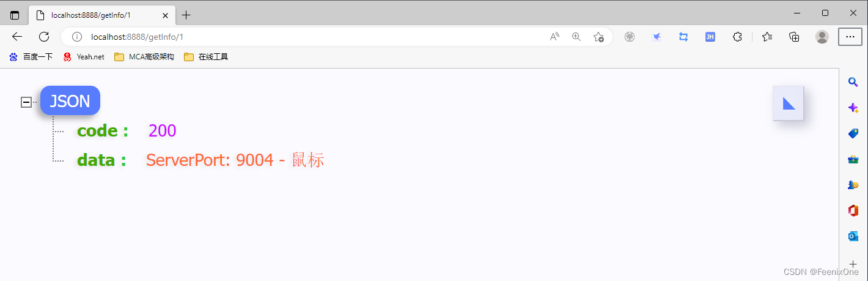
Task: Open the MCA高级架构 bookmarks folder
Action: (144, 57)
